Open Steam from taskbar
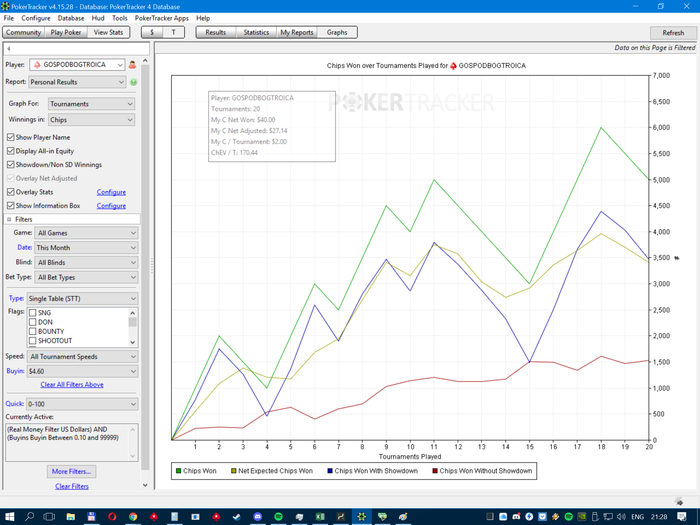 pyautogui.click(x=237, y=517)
